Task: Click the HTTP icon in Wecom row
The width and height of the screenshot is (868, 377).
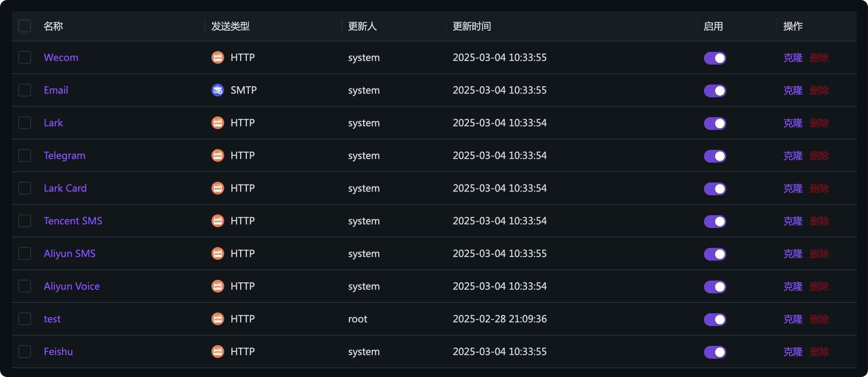Action: tap(217, 57)
